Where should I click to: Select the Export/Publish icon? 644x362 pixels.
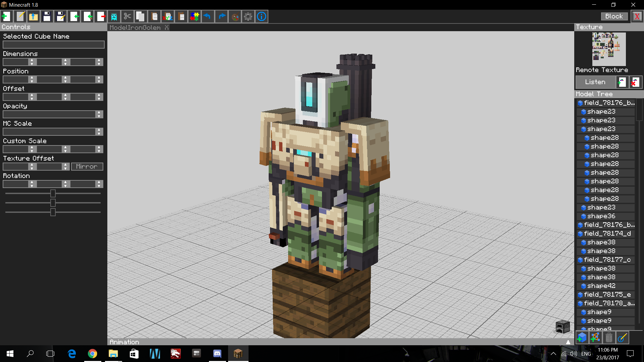click(101, 17)
